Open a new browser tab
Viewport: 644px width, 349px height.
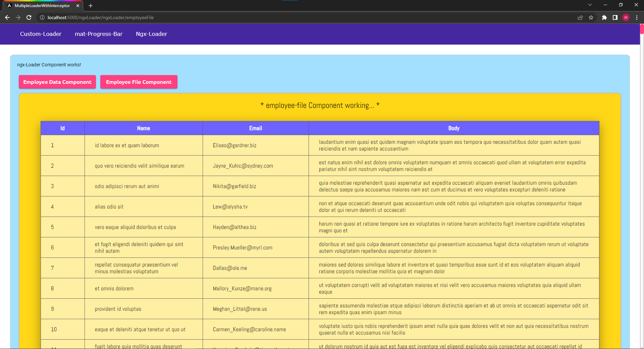pyautogui.click(x=91, y=6)
